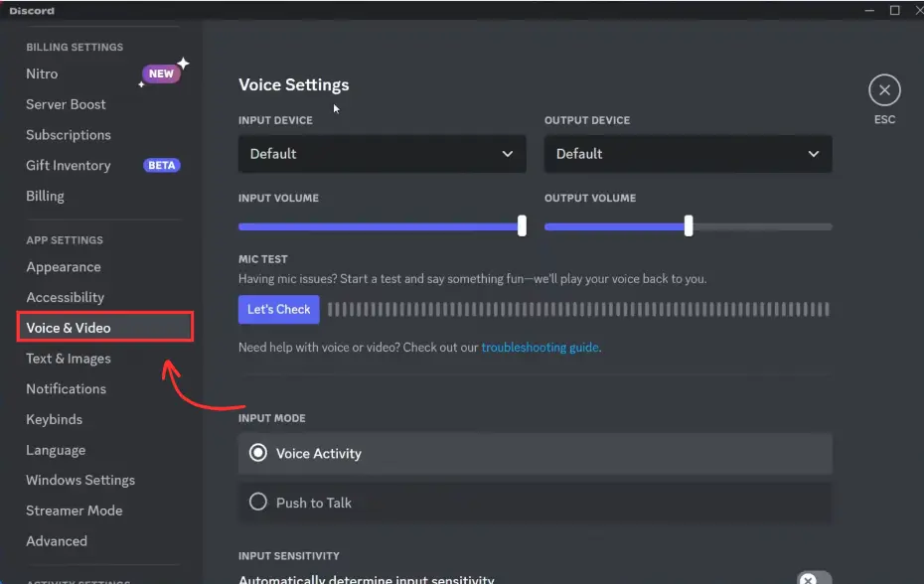The height and width of the screenshot is (584, 924).
Task: Click the Input Device chevron arrow
Action: click(507, 154)
